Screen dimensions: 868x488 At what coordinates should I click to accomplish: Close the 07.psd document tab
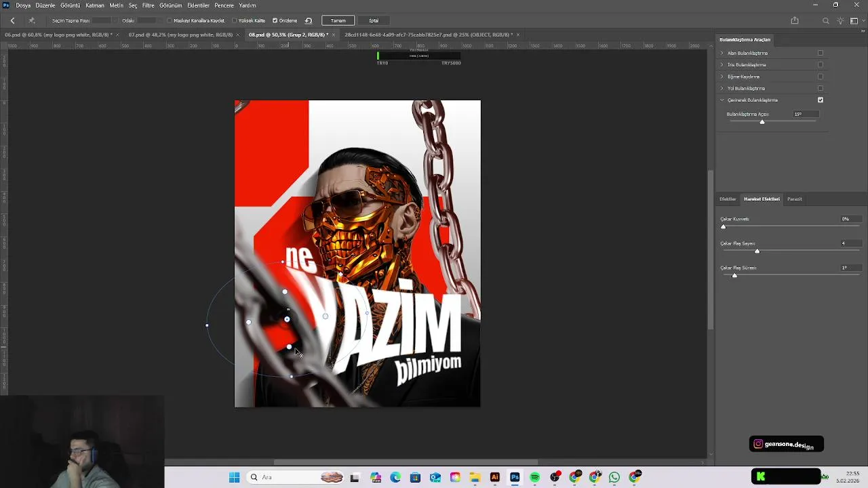[237, 35]
